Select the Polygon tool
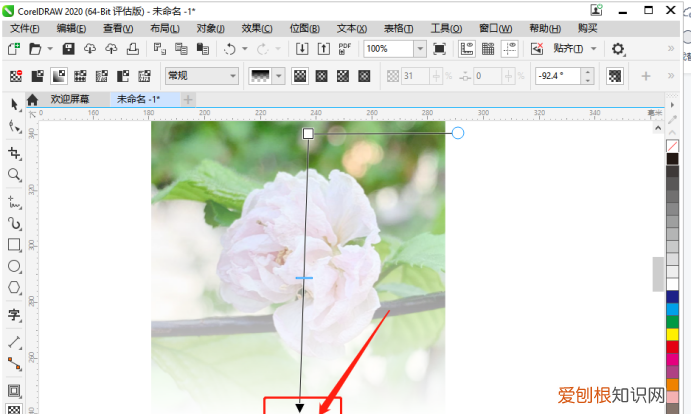This screenshot has height=414, width=691. 14,289
